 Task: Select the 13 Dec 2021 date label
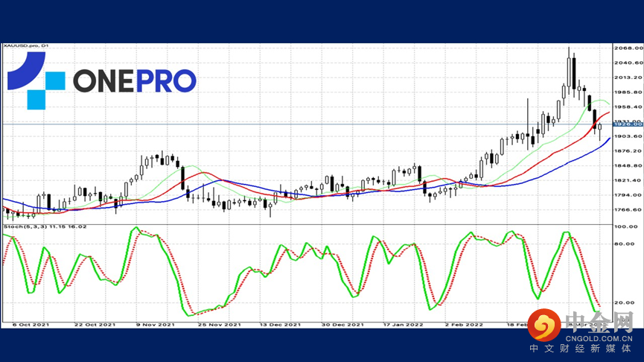point(280,325)
